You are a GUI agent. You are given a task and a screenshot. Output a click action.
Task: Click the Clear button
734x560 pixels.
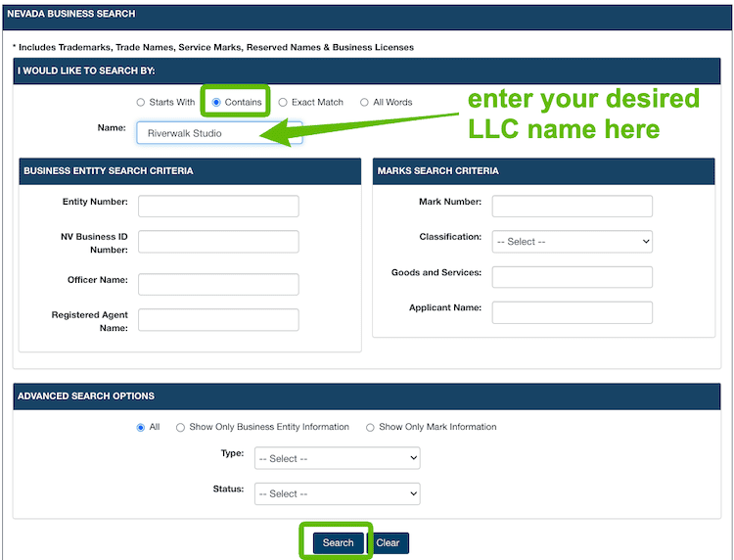(388, 542)
